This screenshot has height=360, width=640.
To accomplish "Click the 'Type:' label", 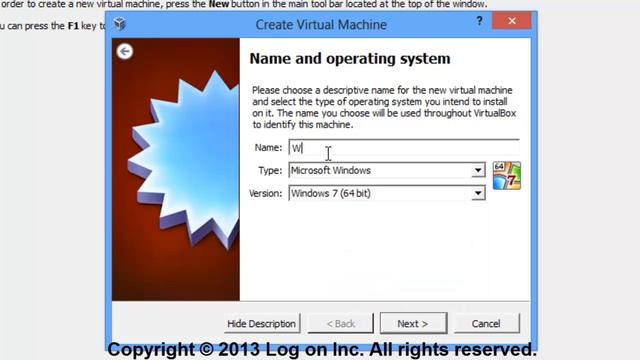I will [270, 171].
